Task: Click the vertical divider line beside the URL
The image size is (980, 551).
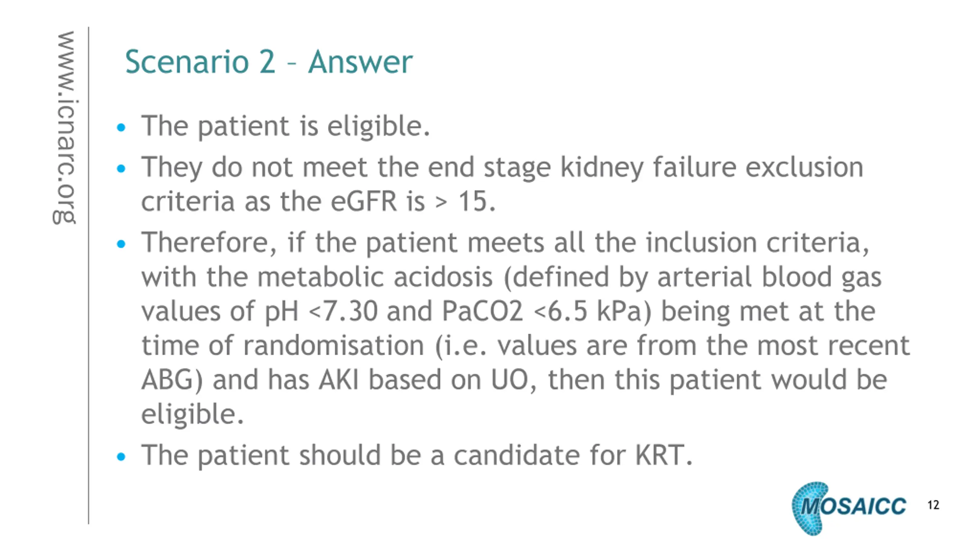Action: pyautogui.click(x=88, y=275)
